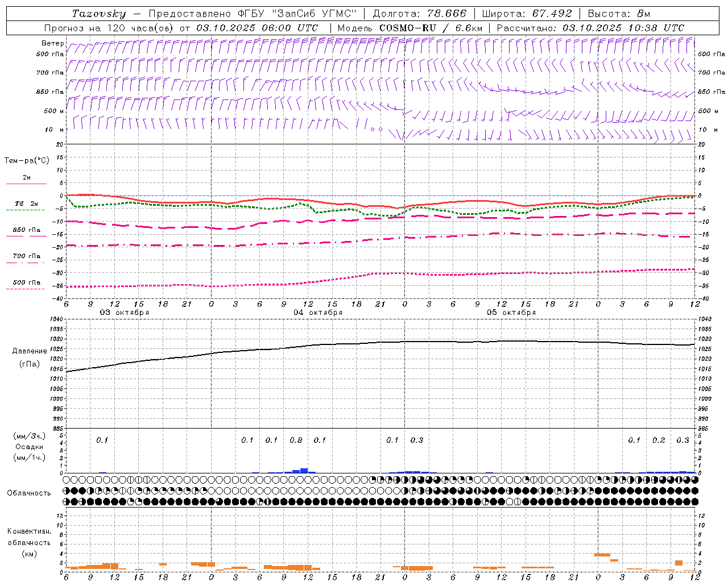Click the Ветер label of the wind panel
The width and height of the screenshot is (728, 582).
coord(52,43)
